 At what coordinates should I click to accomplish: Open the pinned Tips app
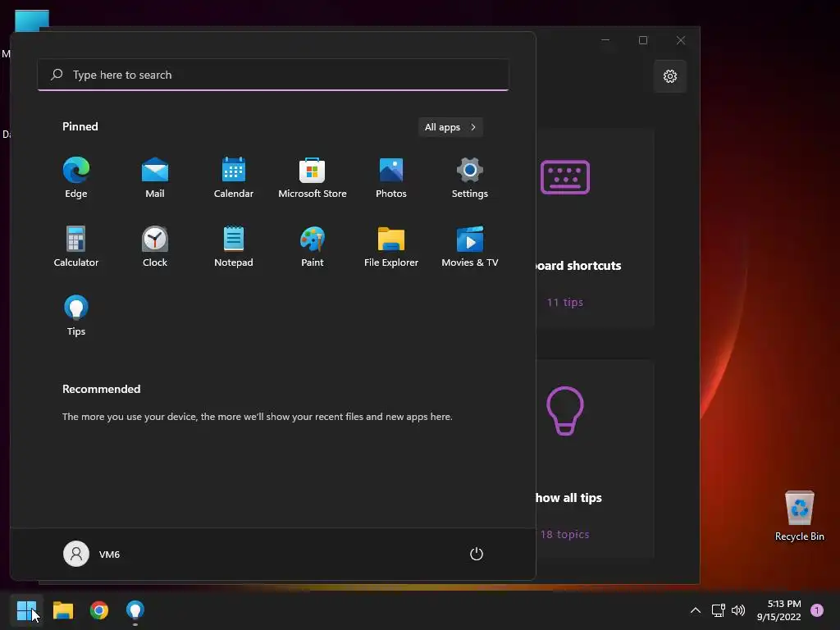point(76,316)
